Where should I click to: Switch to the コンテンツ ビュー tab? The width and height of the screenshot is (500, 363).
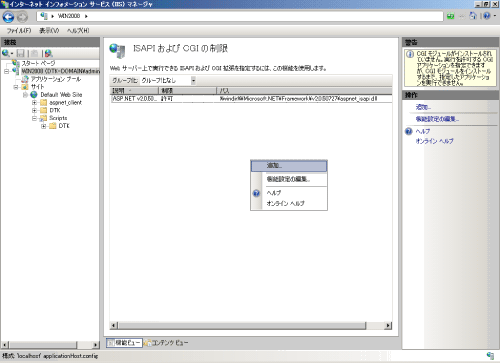[x=166, y=343]
